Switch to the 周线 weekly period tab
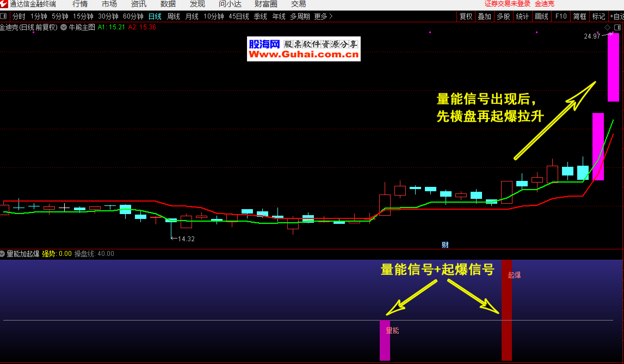 (174, 16)
